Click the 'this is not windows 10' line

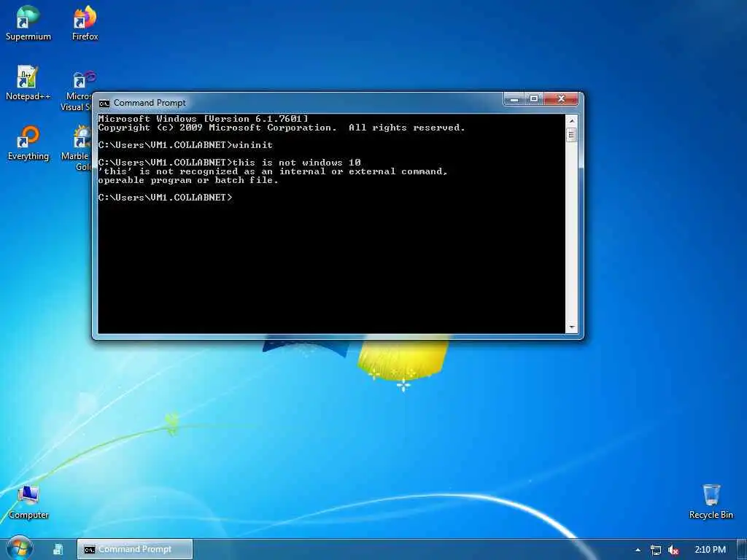[x=229, y=163]
